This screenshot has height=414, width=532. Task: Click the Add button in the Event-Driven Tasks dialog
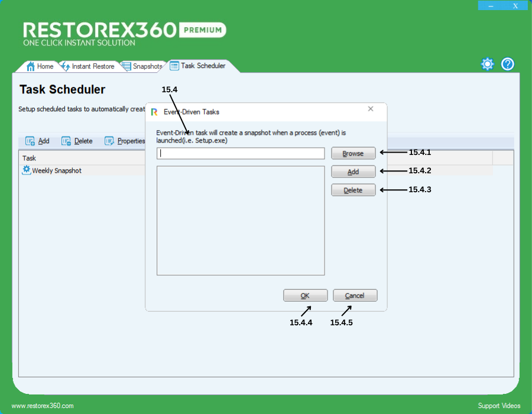tap(353, 172)
